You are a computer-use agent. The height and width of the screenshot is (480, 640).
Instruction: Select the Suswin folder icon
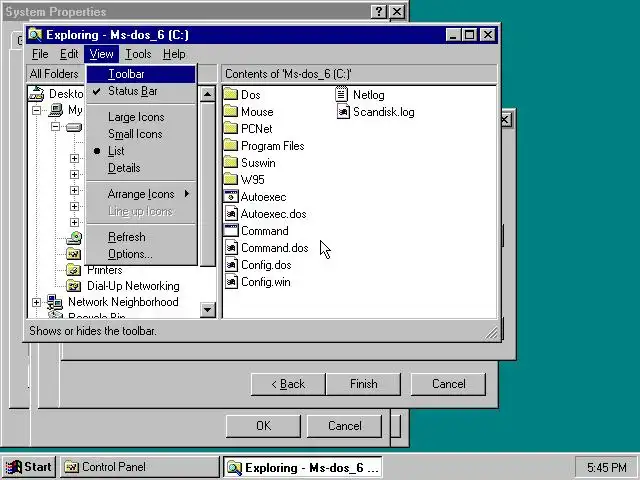(231, 162)
